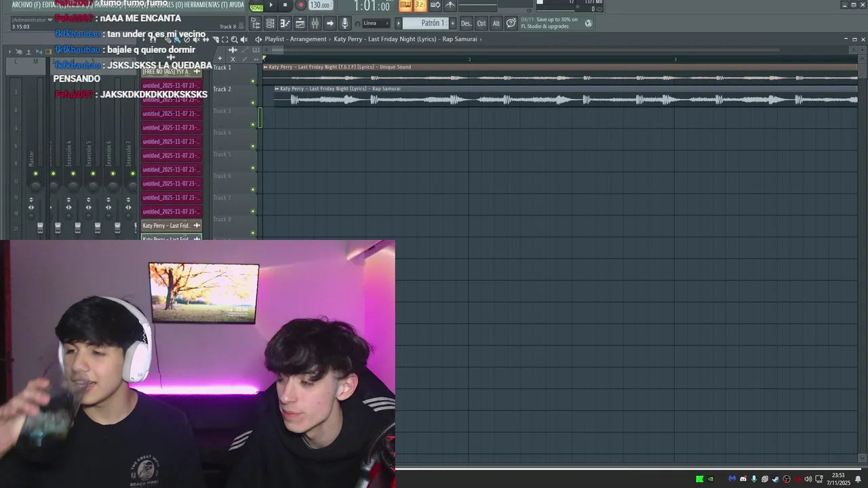Select the playback speaker tool in playlist
Viewport: 868px width, 488px height.
(x=243, y=39)
